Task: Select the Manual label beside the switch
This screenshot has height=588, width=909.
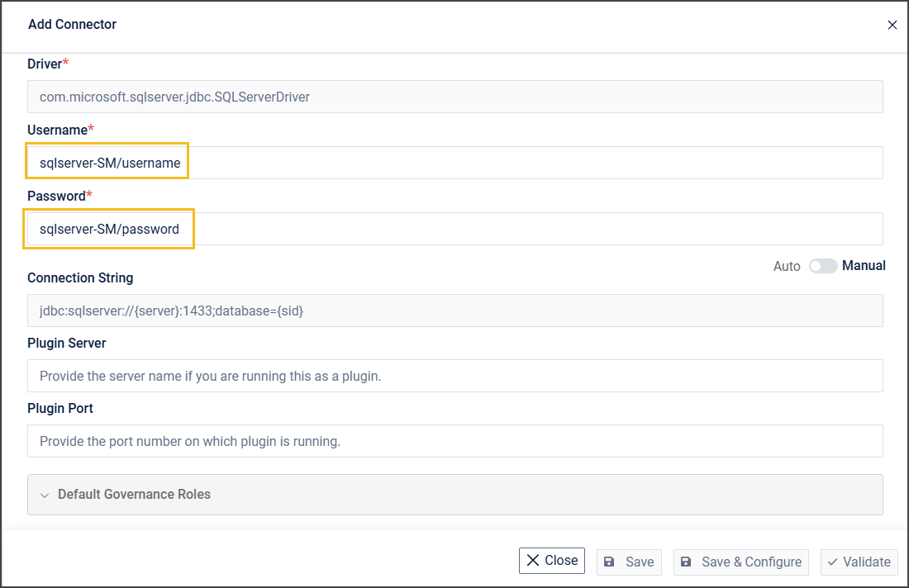Action: pyautogui.click(x=864, y=266)
